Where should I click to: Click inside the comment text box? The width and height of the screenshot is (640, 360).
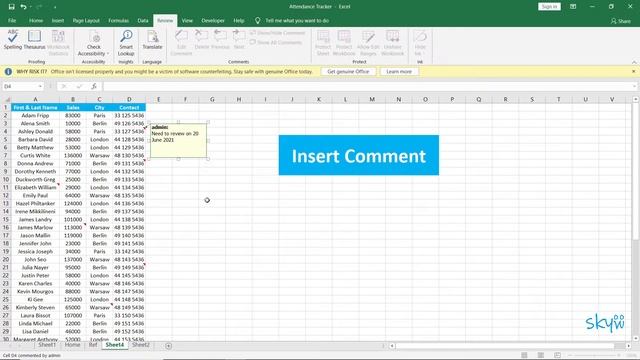tap(178, 140)
